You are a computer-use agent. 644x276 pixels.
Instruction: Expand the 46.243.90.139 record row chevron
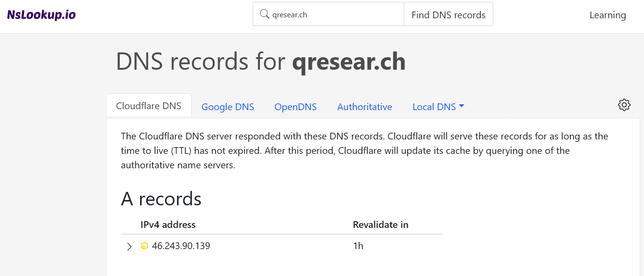tap(129, 247)
